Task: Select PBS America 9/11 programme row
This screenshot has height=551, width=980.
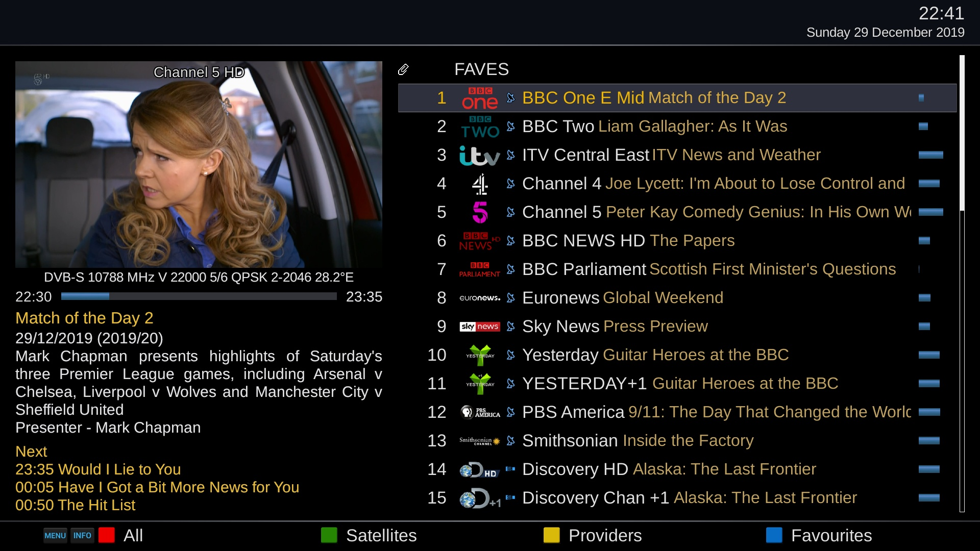Action: point(677,412)
